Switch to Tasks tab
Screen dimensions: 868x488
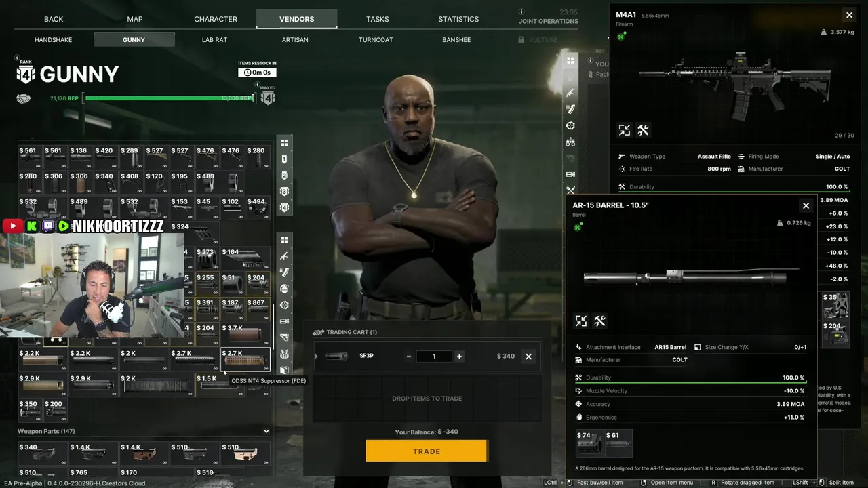378,19
